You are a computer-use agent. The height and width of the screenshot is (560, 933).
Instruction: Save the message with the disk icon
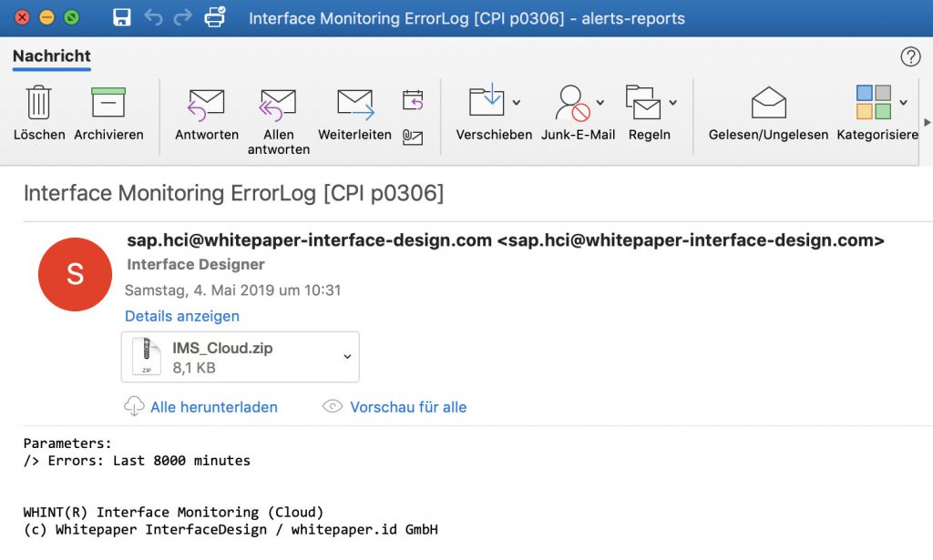tap(121, 17)
